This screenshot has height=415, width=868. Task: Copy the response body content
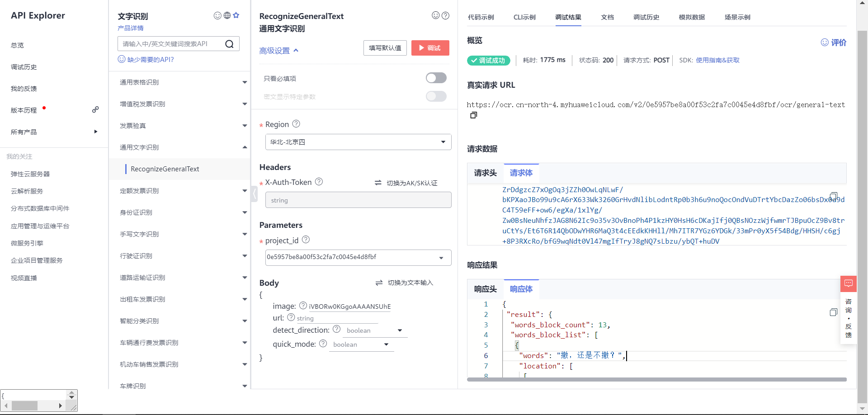[x=834, y=312]
